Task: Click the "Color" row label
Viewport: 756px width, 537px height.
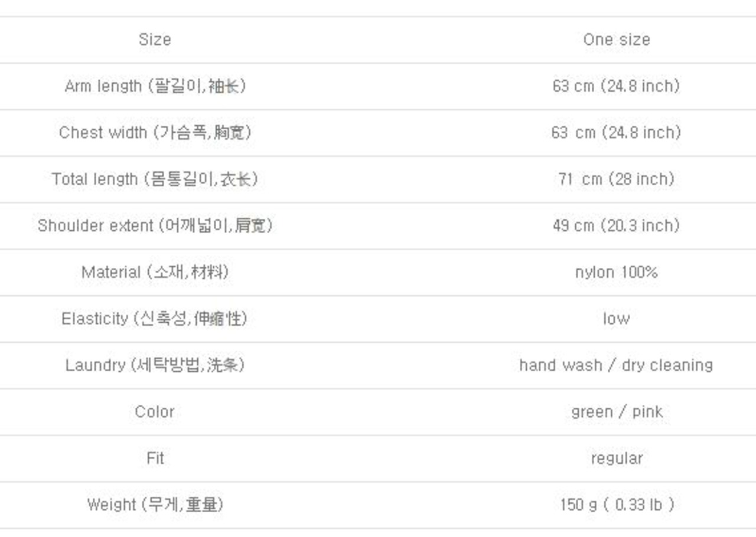Action: click(x=155, y=411)
